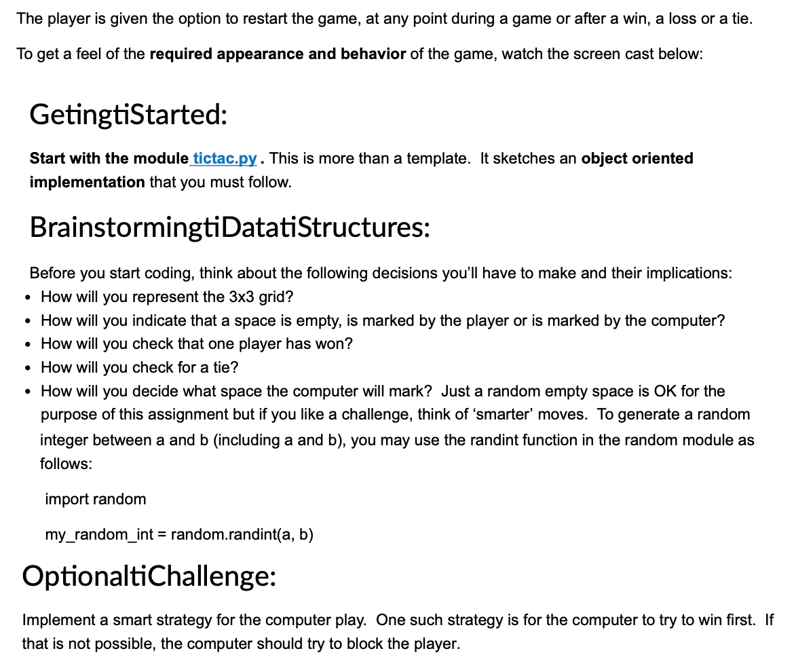Click the word 'follows:' before the code
This screenshot has width=794, height=672.
65,464
